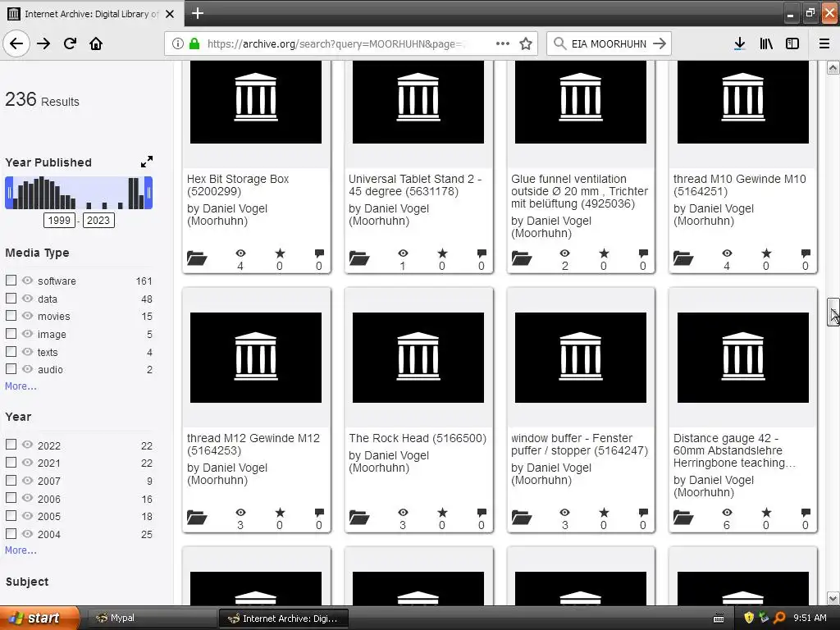Go forward one page
840x630 pixels.
coord(43,43)
